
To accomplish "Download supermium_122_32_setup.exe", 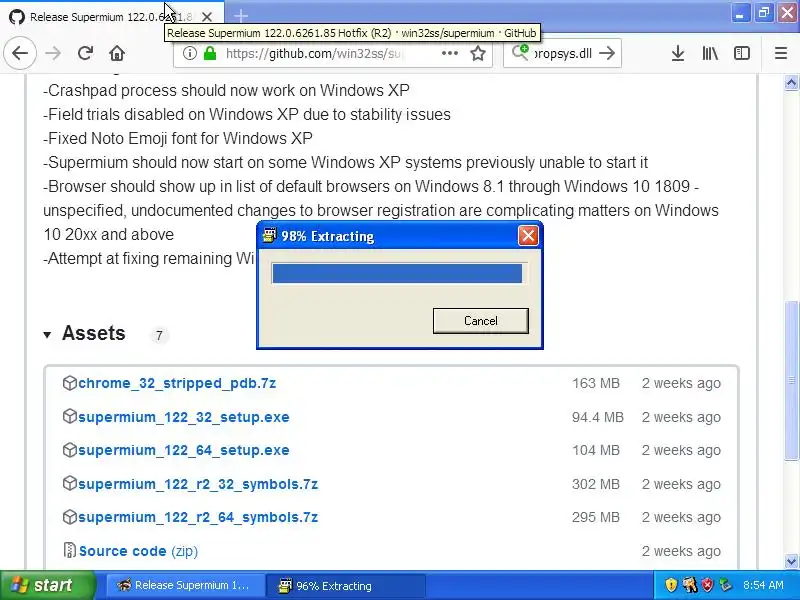I will [x=184, y=417].
